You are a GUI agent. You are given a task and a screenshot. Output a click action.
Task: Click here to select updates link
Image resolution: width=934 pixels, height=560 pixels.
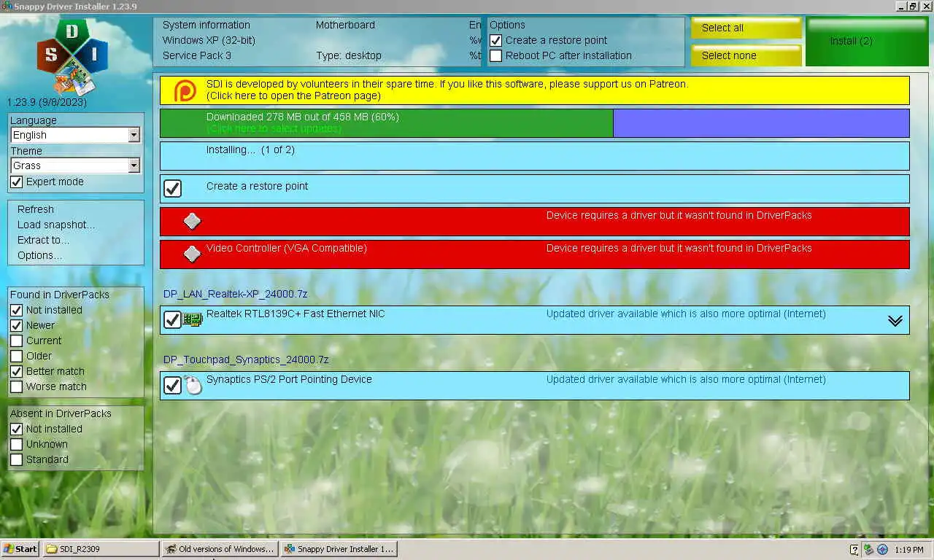(x=274, y=128)
